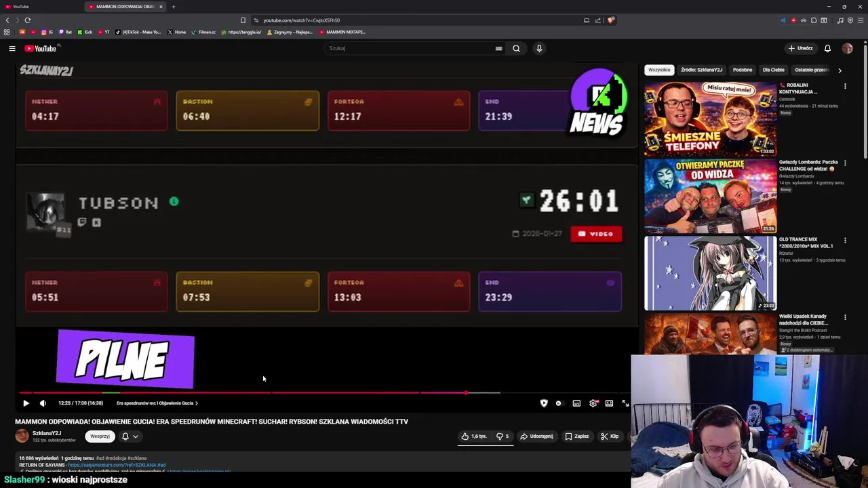Click the youtube.com address bar URL
The height and width of the screenshot is (488, 868).
tap(302, 20)
